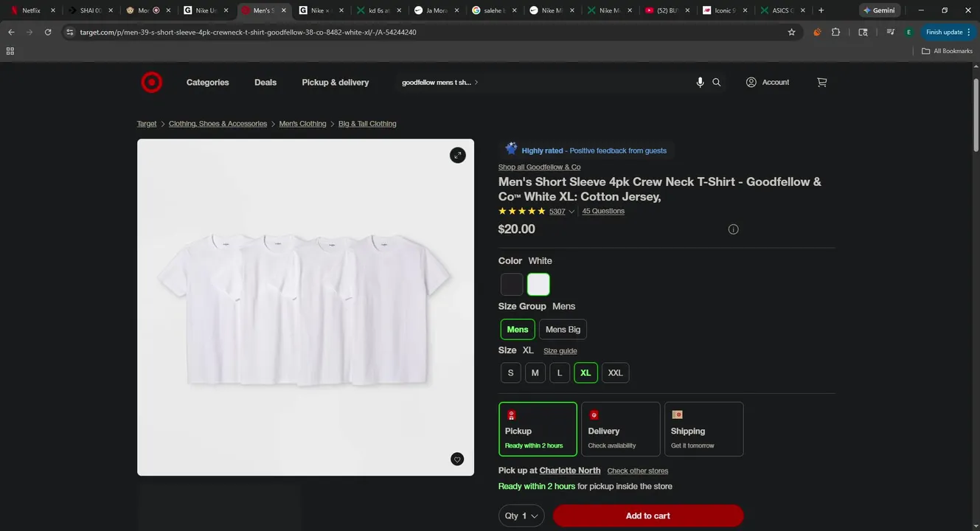
Task: Open a new browser tab
Action: click(x=821, y=10)
